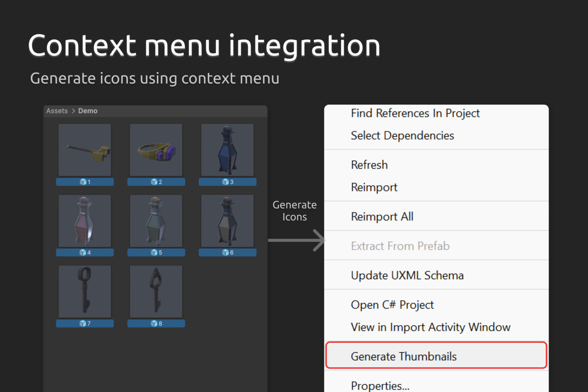Image resolution: width=588 pixels, height=392 pixels.
Task: Select the blue potion thumbnail numbered 3
Action: [227, 150]
